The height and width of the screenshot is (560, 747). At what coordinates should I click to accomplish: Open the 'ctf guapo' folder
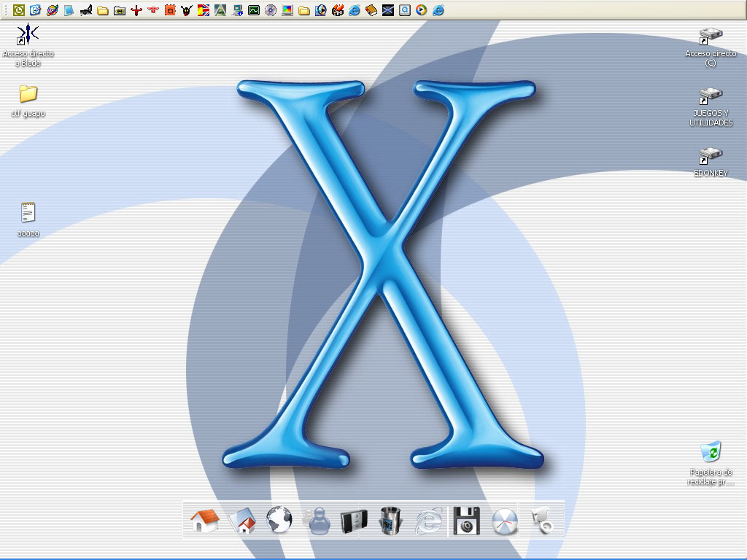(x=28, y=94)
